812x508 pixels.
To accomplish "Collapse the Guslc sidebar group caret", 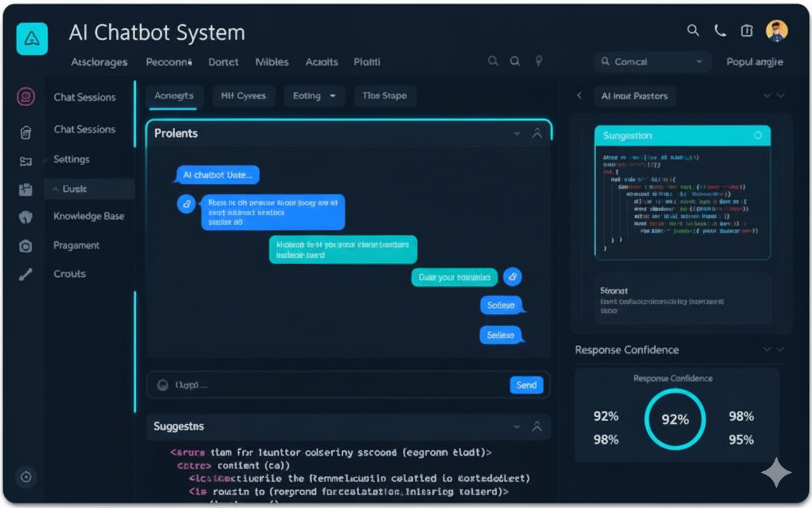I will tap(55, 189).
